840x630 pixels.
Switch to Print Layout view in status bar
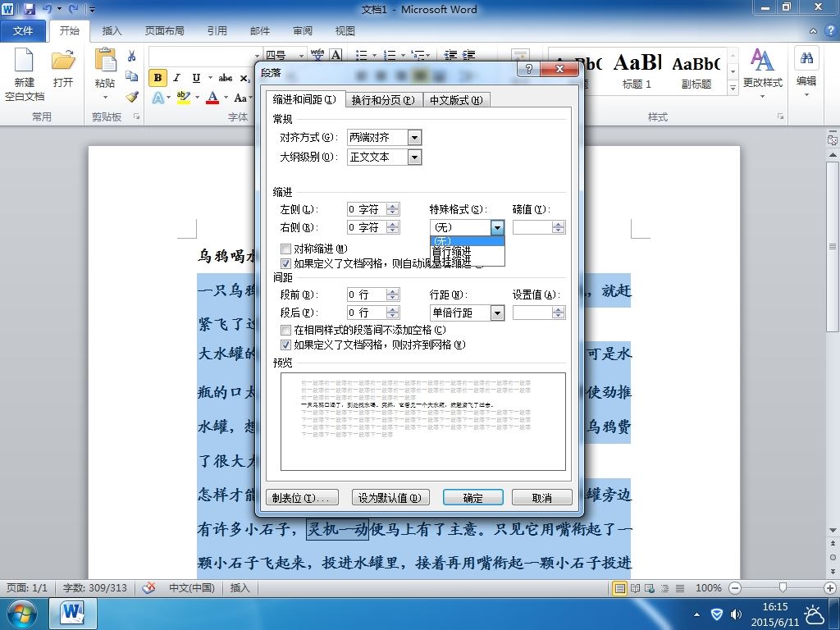[620, 588]
